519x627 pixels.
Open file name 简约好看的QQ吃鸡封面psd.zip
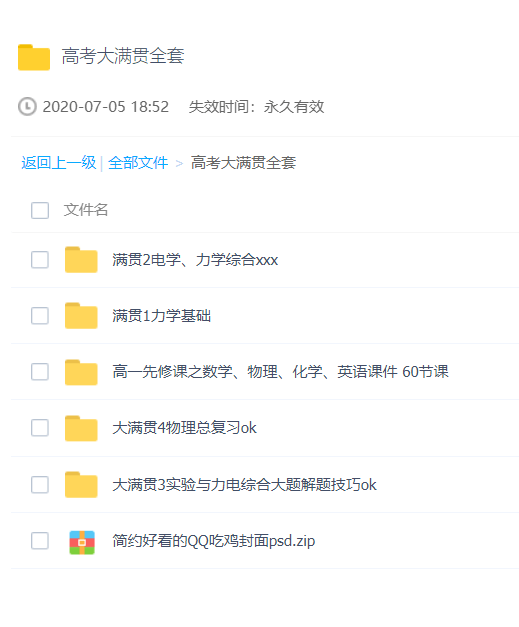214,541
